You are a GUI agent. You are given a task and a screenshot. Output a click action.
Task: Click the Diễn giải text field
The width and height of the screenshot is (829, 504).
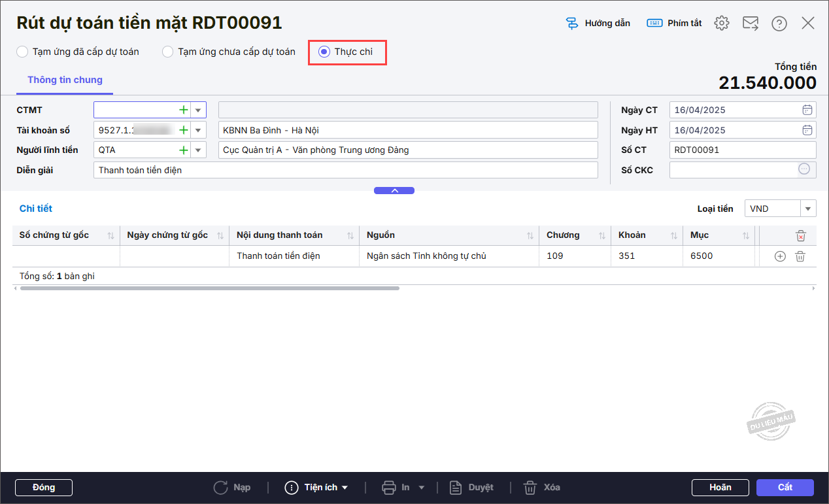pos(345,170)
